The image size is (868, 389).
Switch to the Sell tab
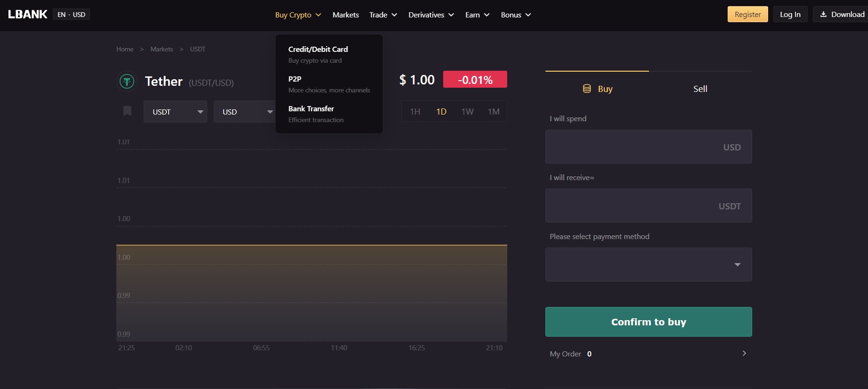tap(700, 89)
